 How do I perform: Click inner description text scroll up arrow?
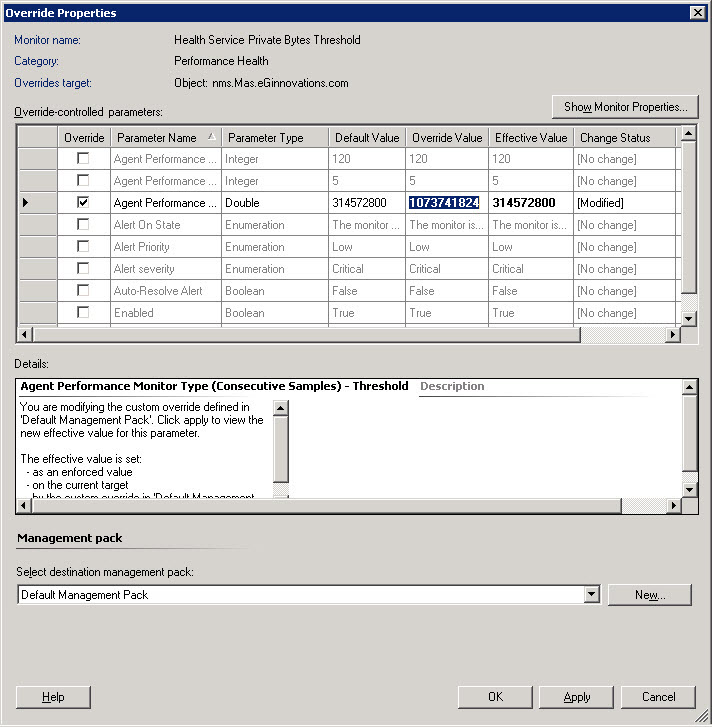pyautogui.click(x=280, y=408)
